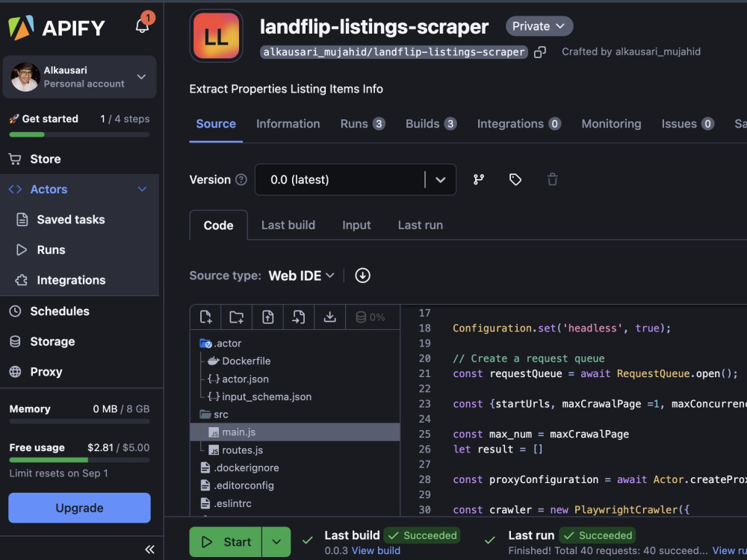Upload a file to the IDE
747x560 pixels.
(x=267, y=317)
